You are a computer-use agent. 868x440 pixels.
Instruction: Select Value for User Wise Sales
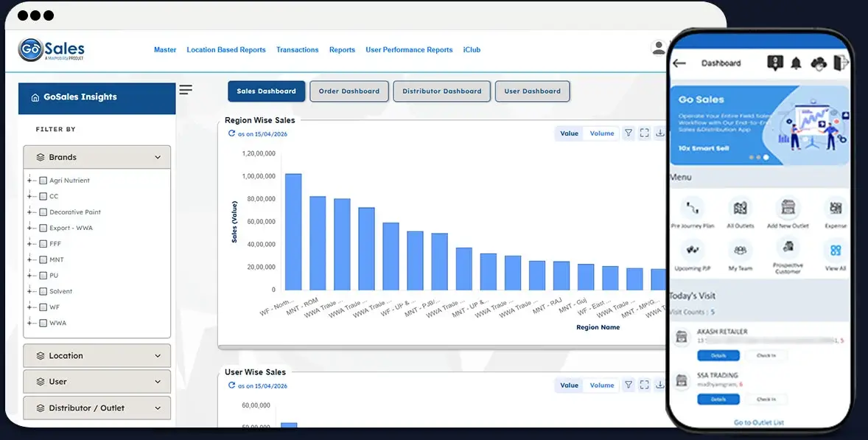(569, 385)
